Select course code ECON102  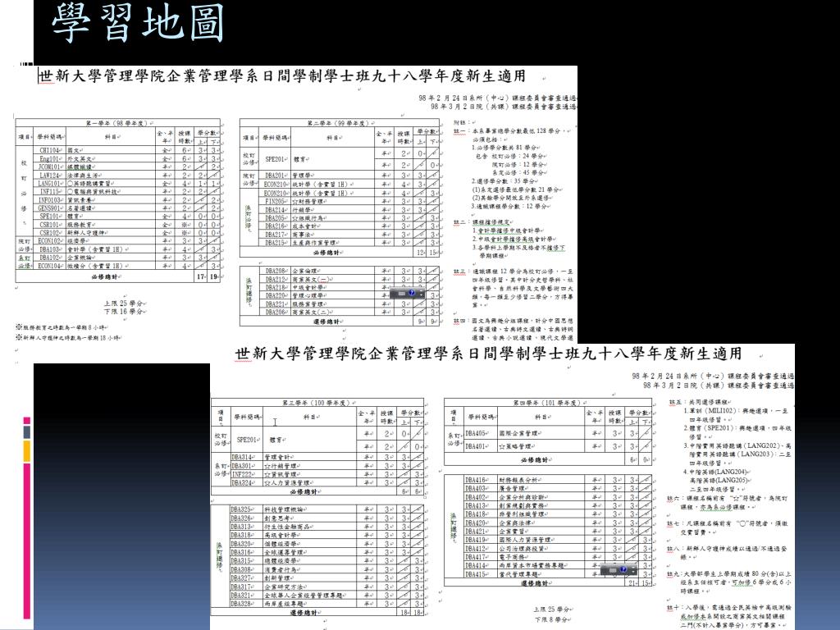(49, 241)
